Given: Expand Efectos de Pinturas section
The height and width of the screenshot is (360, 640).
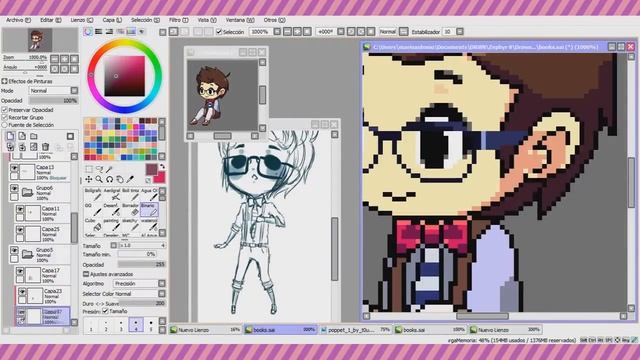Looking at the screenshot, I should [4, 81].
